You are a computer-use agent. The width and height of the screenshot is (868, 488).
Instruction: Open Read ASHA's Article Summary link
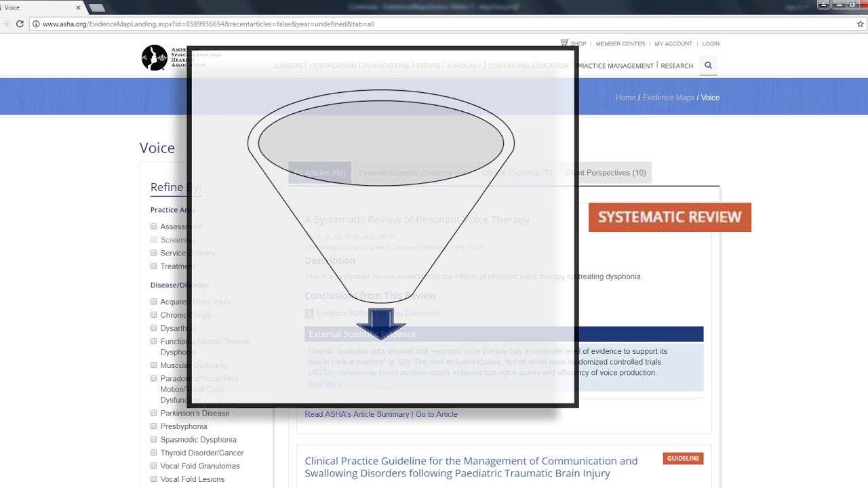tap(357, 414)
